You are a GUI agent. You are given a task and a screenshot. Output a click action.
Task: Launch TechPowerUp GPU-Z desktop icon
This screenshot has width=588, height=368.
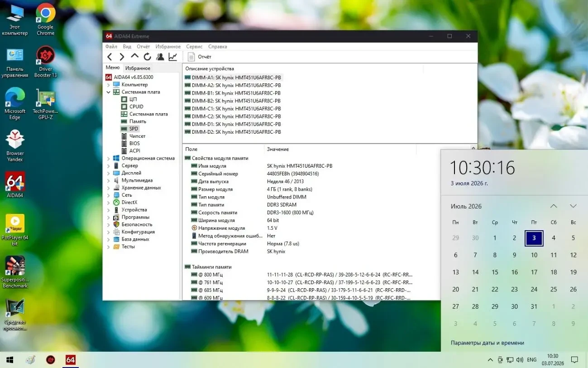pyautogui.click(x=45, y=104)
